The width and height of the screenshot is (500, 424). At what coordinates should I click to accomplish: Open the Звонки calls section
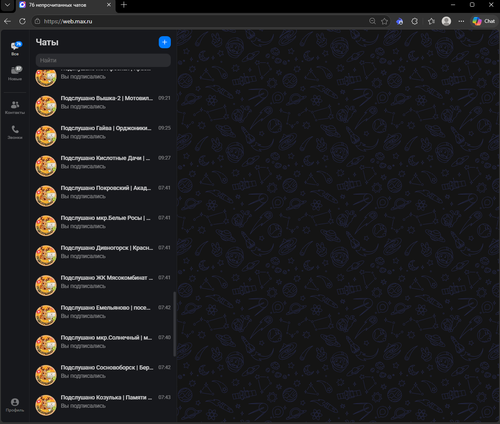[15, 132]
